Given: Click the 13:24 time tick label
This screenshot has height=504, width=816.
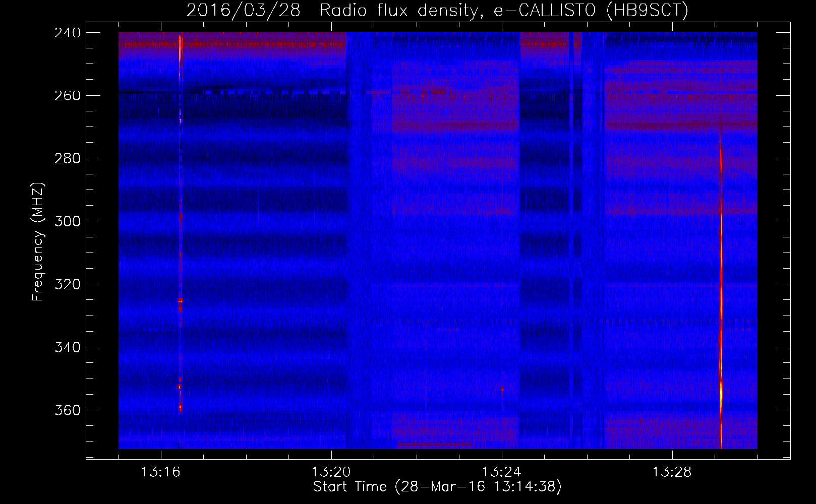Looking at the screenshot, I should 501,472.
